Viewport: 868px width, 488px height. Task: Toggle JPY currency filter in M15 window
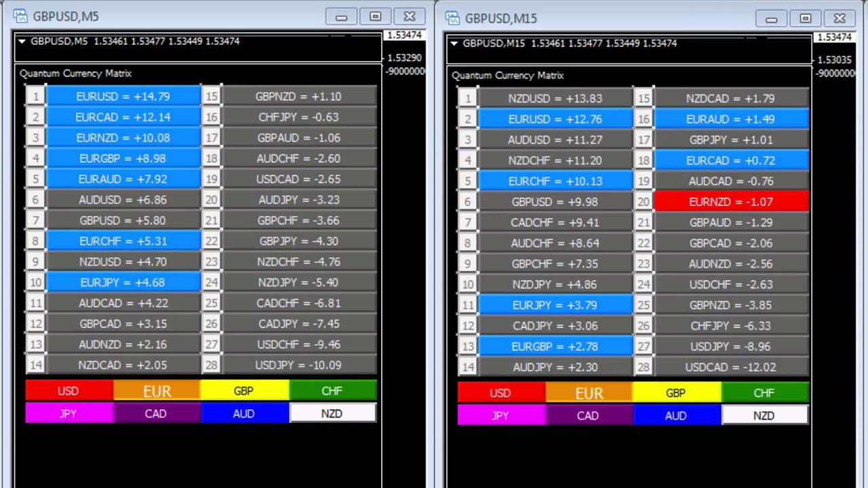tap(500, 415)
